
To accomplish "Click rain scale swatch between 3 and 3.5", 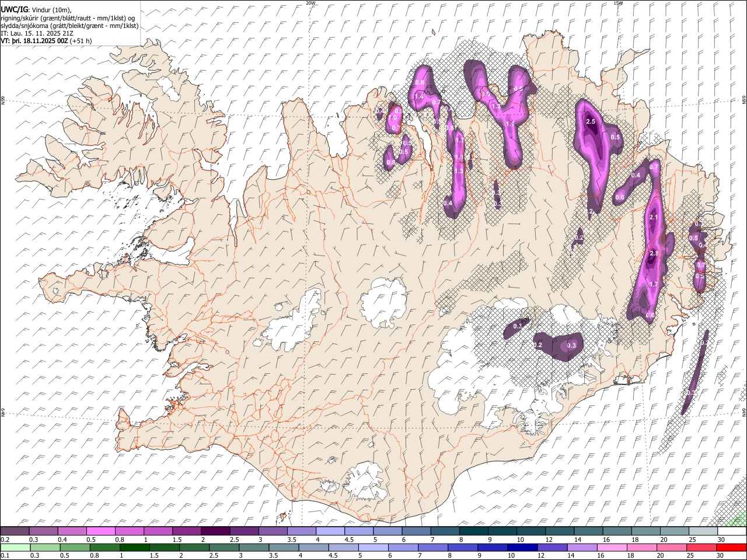I will pyautogui.click(x=253, y=547).
